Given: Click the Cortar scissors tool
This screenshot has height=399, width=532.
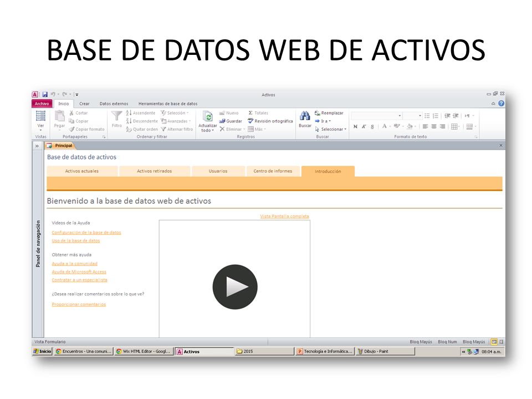Looking at the screenshot, I should [x=78, y=113].
